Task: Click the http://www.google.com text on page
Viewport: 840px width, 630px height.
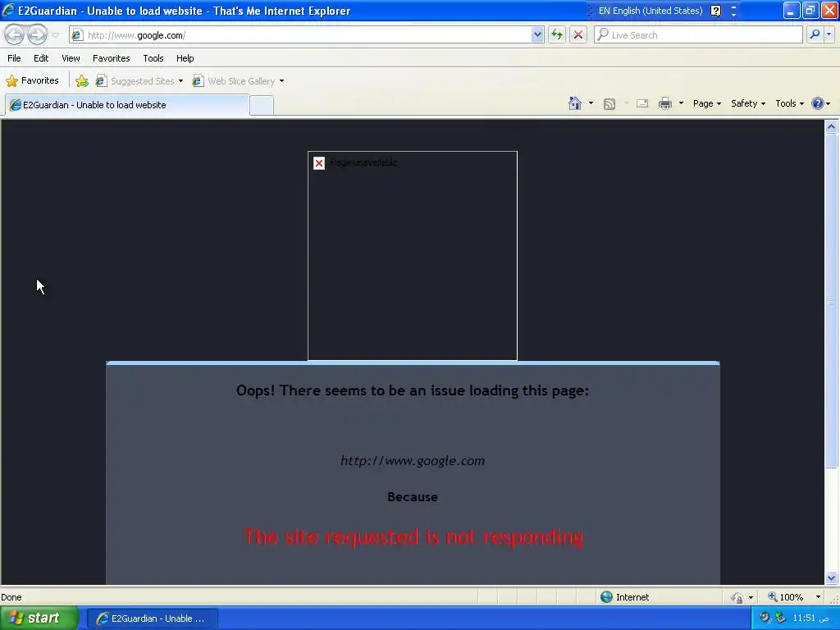Action: (413, 461)
